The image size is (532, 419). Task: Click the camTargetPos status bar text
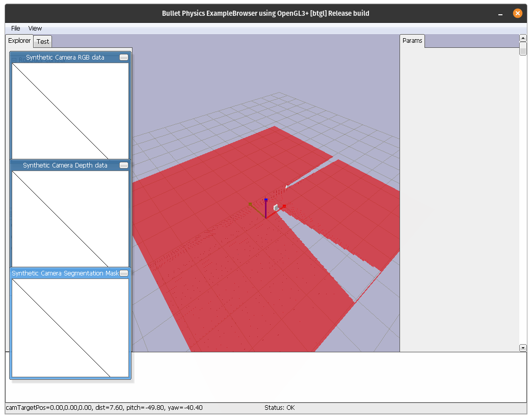[x=104, y=407]
